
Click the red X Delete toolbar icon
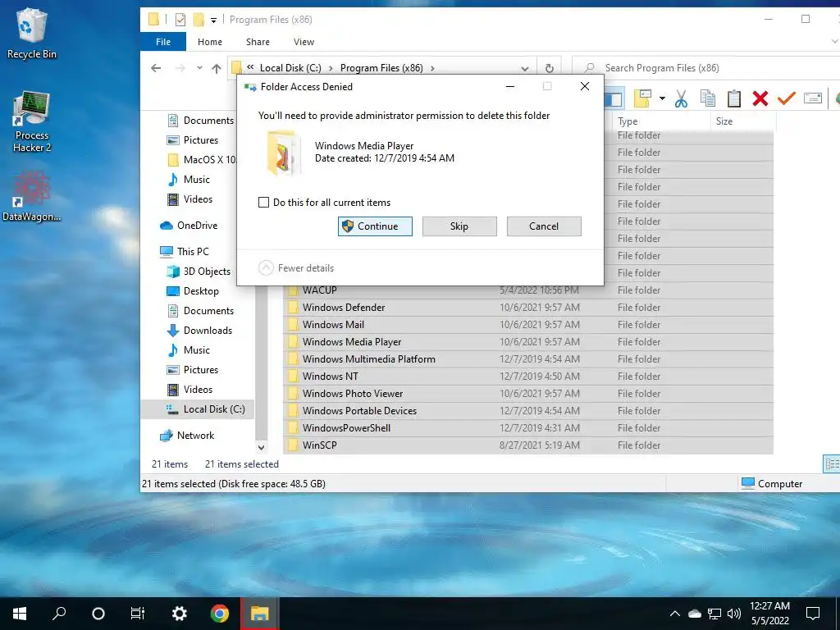[760, 98]
